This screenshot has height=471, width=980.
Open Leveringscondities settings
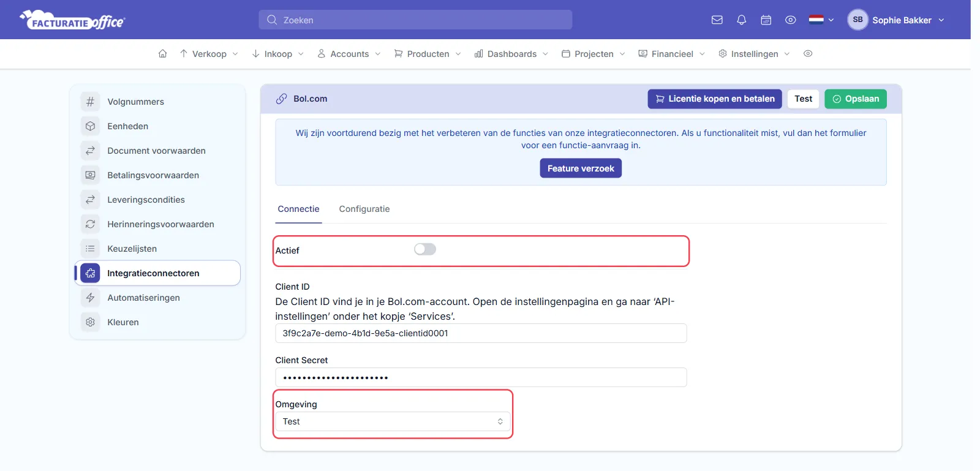click(x=158, y=200)
